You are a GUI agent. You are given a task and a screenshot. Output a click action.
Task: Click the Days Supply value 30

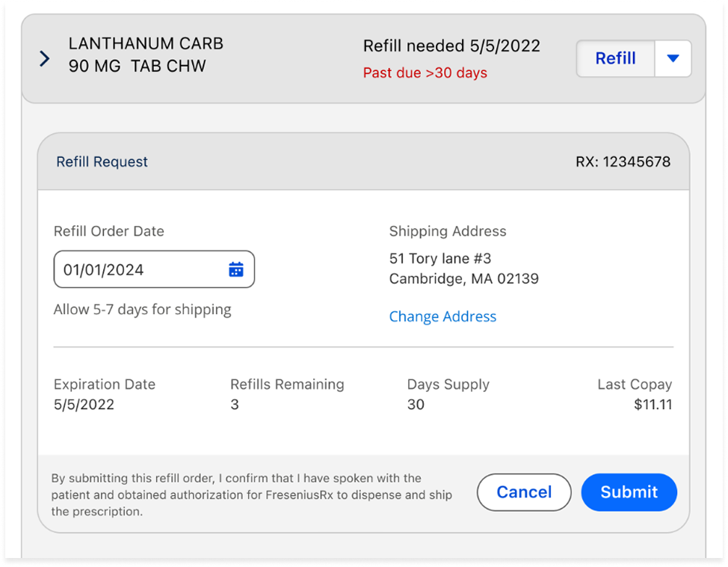416,405
